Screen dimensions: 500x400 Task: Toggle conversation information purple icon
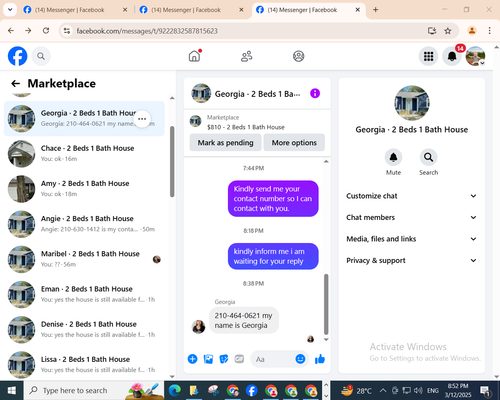click(x=315, y=93)
